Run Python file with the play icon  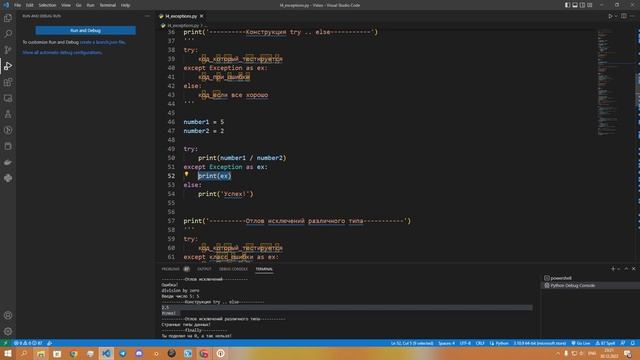[x=610, y=16]
